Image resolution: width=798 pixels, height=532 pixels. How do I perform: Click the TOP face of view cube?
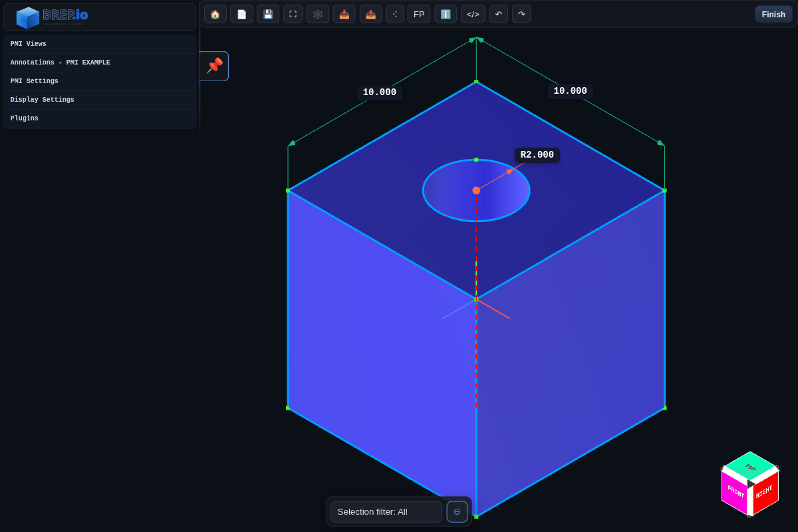tap(750, 467)
